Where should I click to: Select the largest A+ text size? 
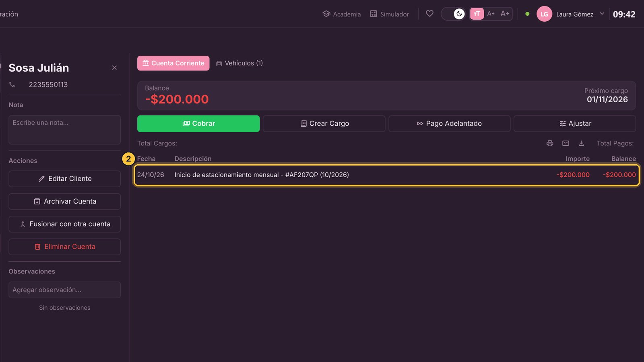pos(505,14)
